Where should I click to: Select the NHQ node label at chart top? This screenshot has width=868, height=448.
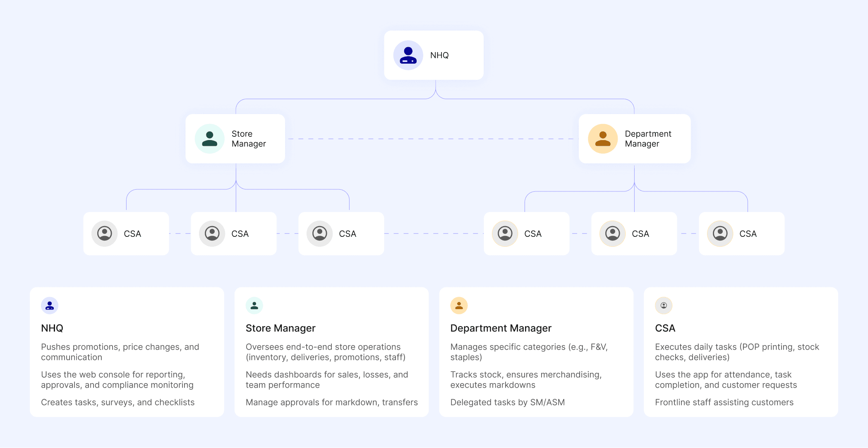click(x=439, y=55)
